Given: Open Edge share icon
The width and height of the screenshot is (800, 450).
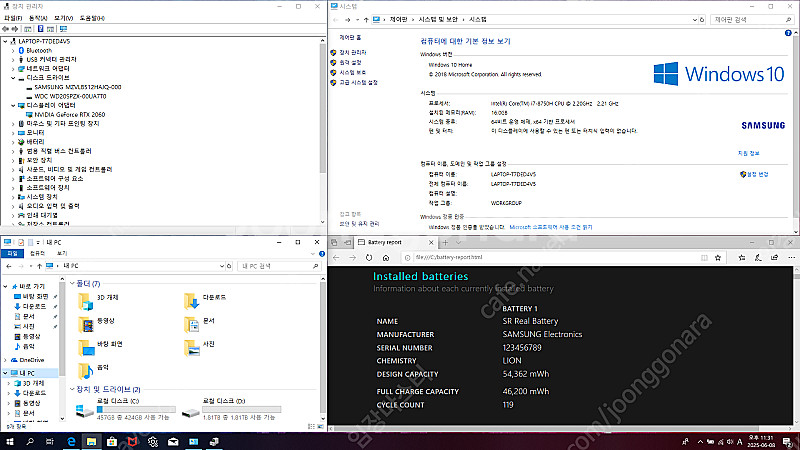Looking at the screenshot, I should pyautogui.click(x=774, y=258).
